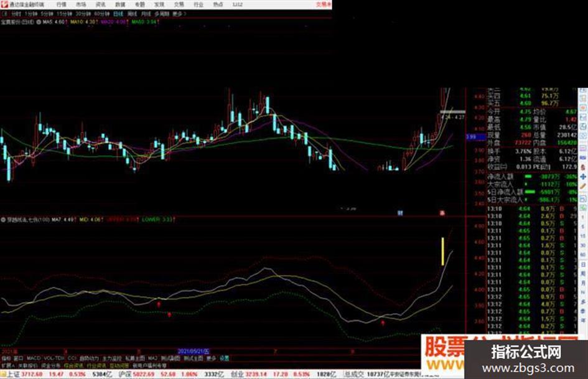Screen dimensions: 588x379
Task: Open the 行业资讯 panel tab
Action: tap(96, 365)
